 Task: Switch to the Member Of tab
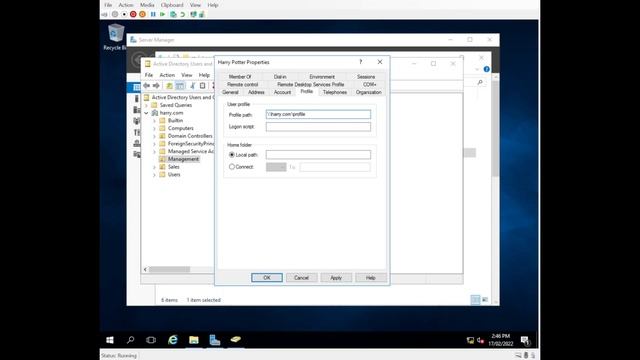point(240,77)
